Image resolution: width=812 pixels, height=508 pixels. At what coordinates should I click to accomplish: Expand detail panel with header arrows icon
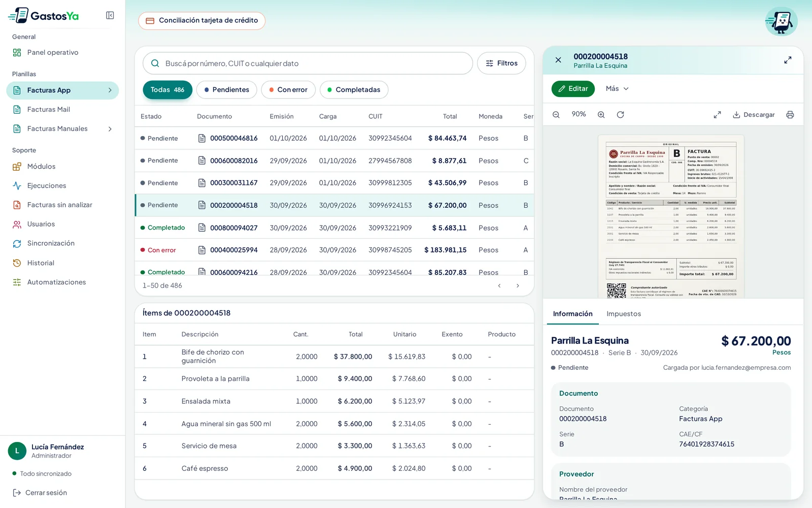click(x=788, y=60)
